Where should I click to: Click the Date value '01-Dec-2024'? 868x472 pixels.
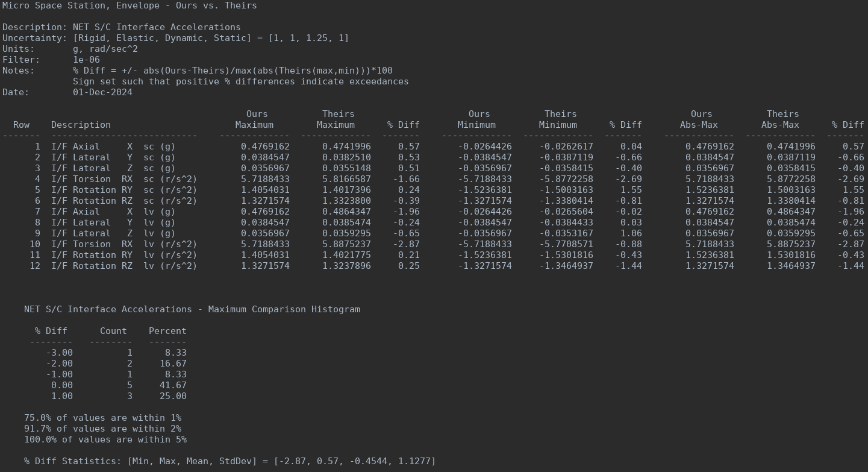tap(102, 92)
